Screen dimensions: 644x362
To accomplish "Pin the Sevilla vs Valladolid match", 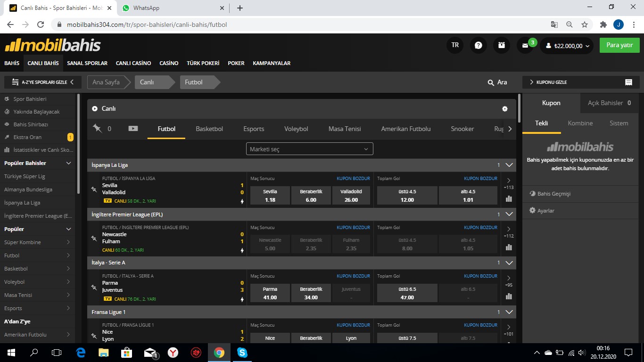I will click(94, 189).
